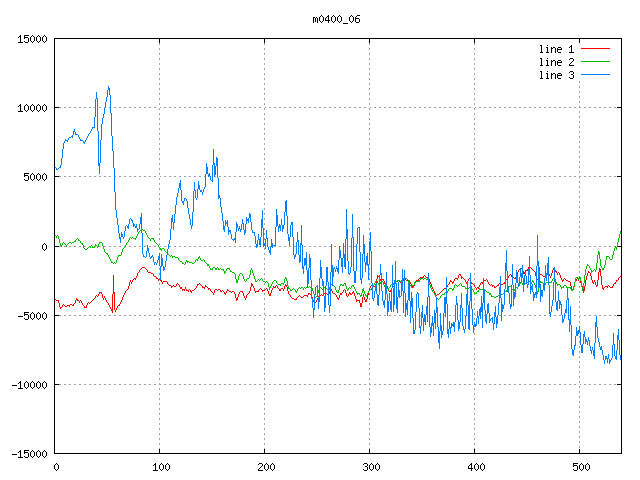Click the 400 x-axis tick label
The height and width of the screenshot is (480, 640).
(475, 466)
